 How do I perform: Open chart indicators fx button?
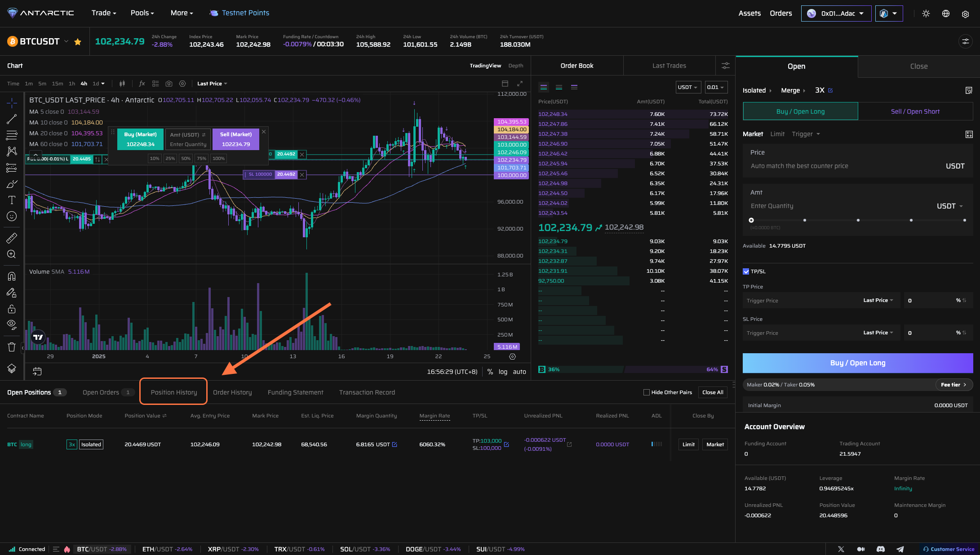click(x=142, y=84)
